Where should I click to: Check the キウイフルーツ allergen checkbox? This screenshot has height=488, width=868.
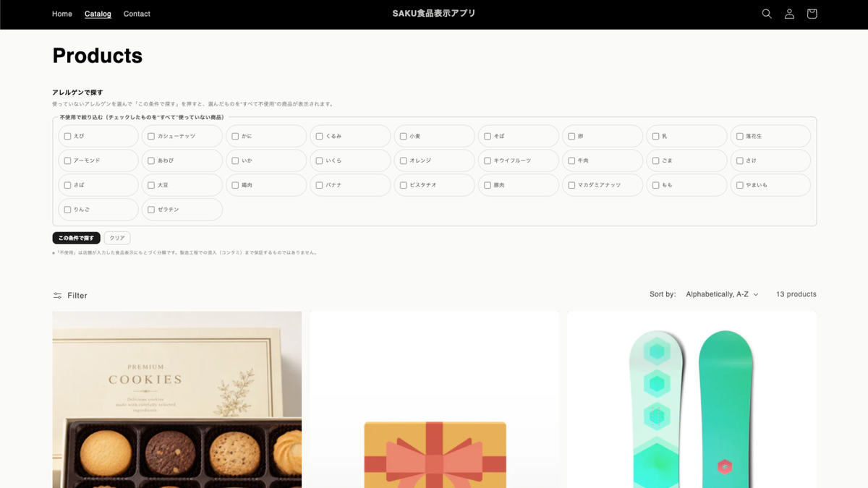click(488, 160)
